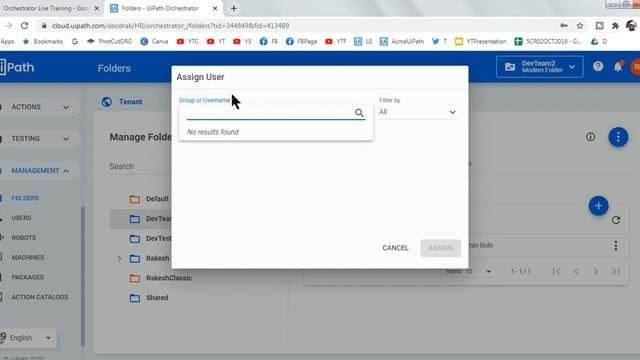The width and height of the screenshot is (640, 360).
Task: Click the disabled Assign button
Action: point(440,248)
